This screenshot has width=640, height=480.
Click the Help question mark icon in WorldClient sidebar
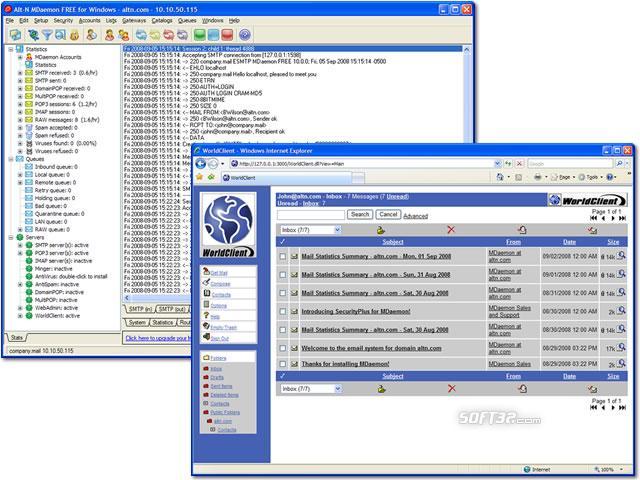pos(206,315)
